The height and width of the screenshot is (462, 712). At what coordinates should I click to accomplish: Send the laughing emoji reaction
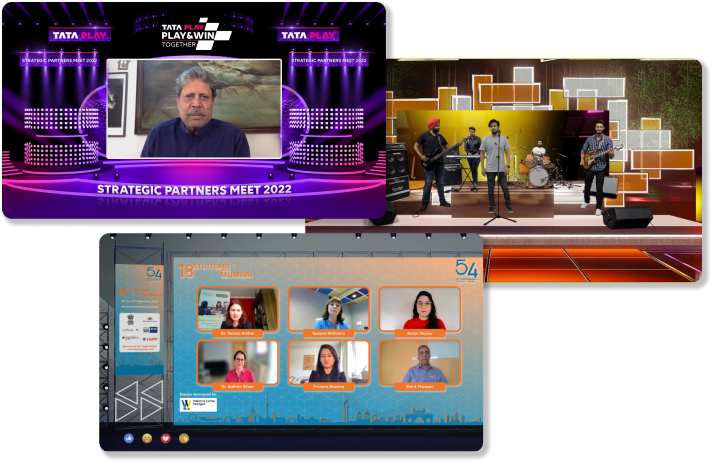coord(147,438)
